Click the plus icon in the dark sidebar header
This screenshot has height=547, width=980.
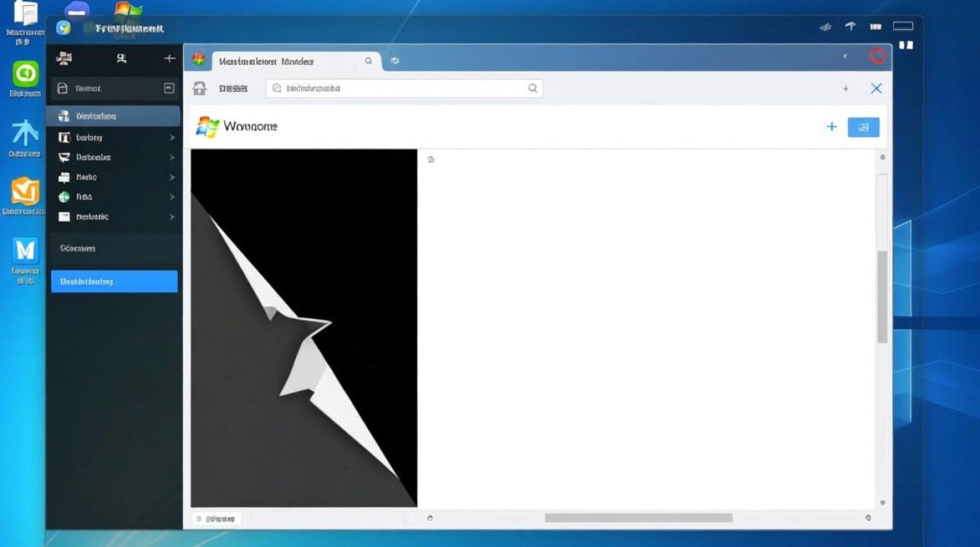[x=169, y=58]
